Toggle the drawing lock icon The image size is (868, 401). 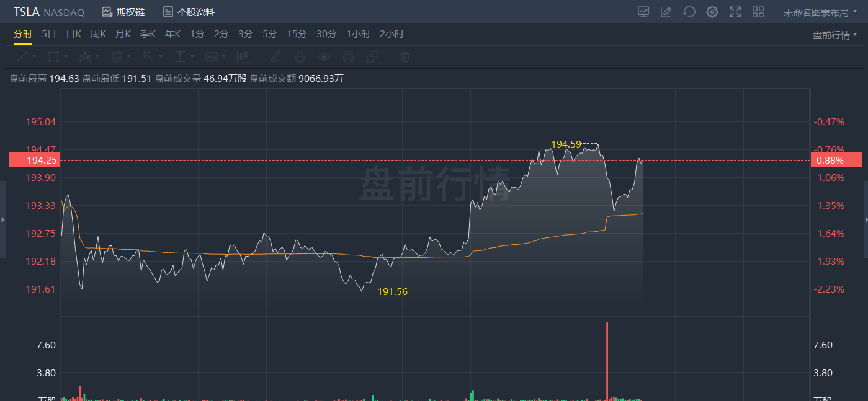coord(300,57)
